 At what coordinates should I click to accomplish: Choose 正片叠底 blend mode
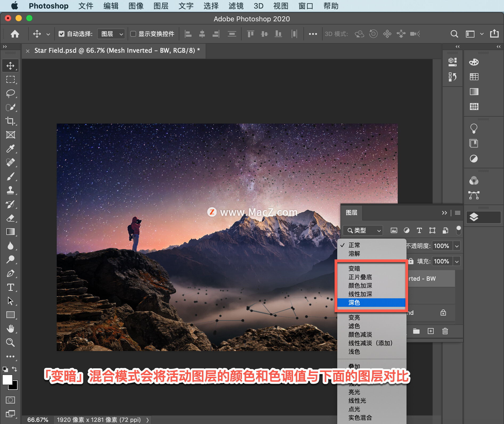tap(360, 277)
